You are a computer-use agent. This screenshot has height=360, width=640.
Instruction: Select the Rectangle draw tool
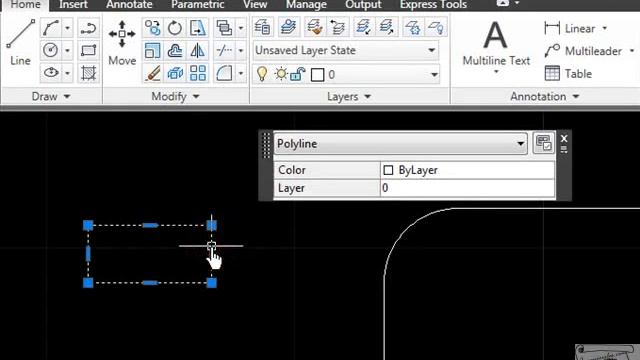(x=88, y=51)
